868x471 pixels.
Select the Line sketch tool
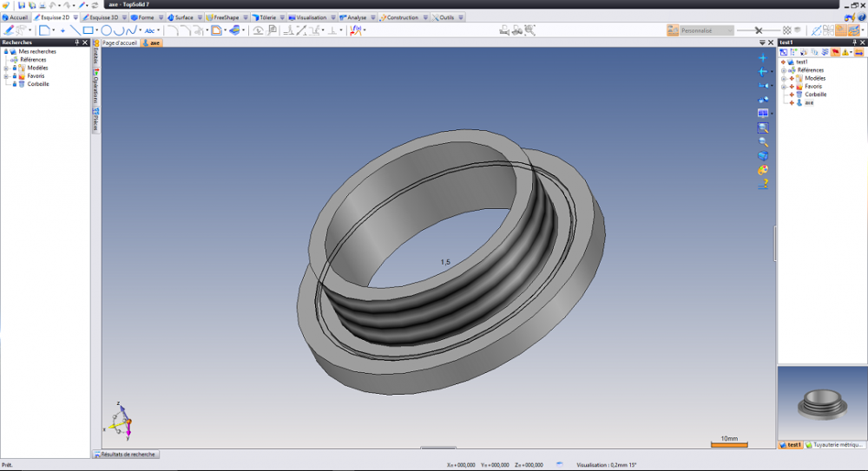[75, 30]
